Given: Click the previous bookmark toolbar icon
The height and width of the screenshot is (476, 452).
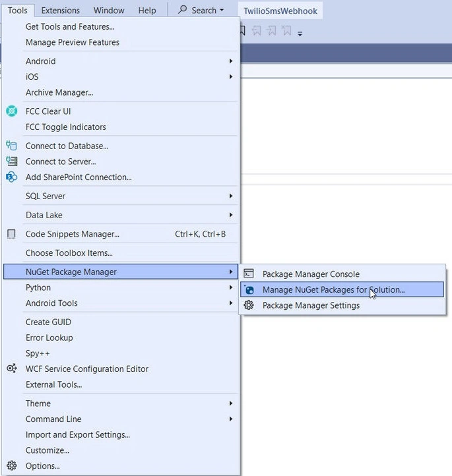Looking at the screenshot, I should 257,31.
